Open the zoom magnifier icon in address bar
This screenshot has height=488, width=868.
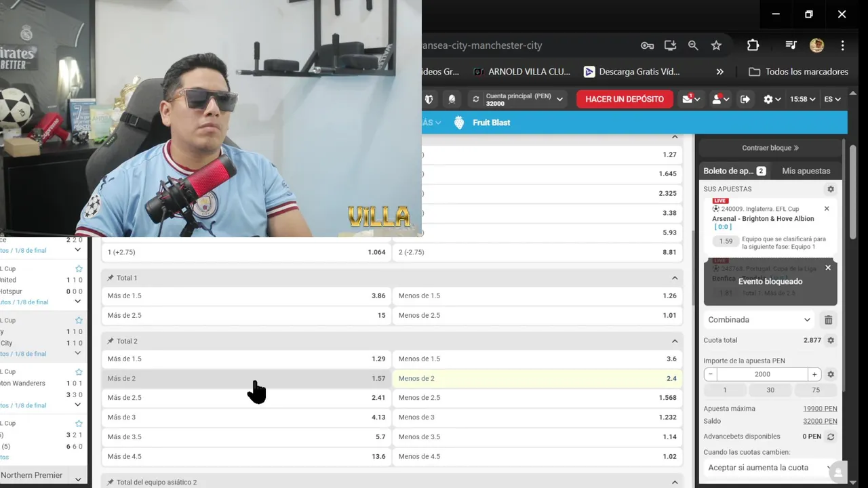tap(693, 45)
